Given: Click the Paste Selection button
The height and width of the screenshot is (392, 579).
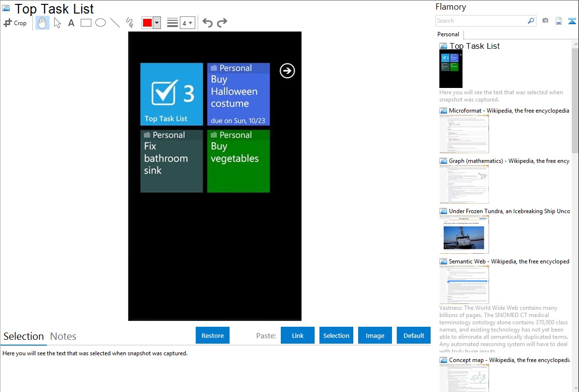Looking at the screenshot, I should pyautogui.click(x=336, y=335).
